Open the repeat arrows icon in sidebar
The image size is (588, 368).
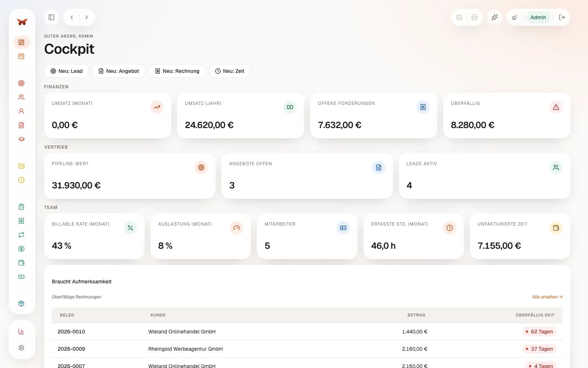21,235
